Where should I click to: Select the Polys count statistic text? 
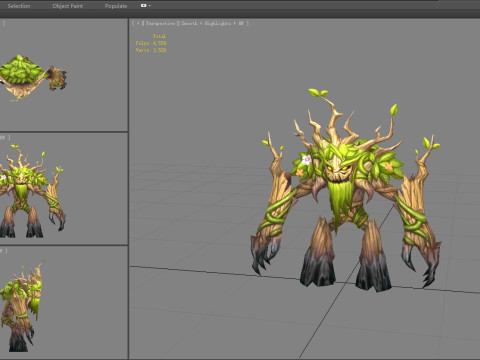coord(151,43)
